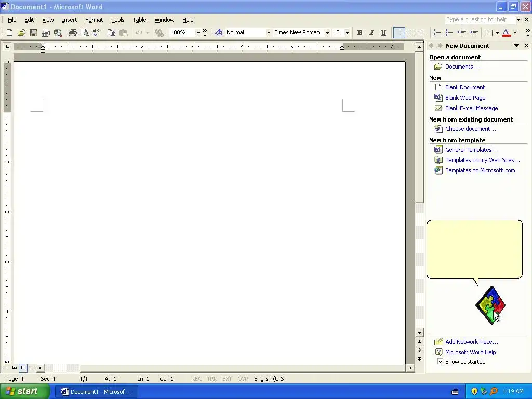
Task: Decrease the paragraph indent
Action: pos(462,33)
